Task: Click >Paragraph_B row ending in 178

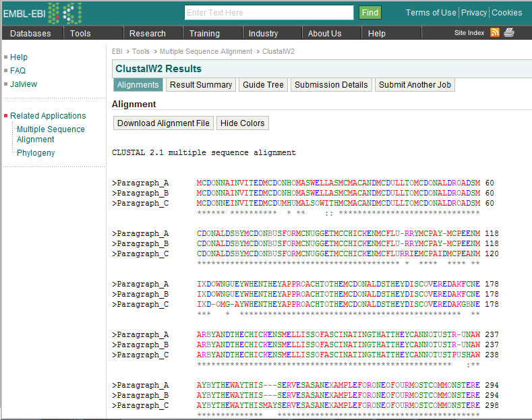Action: [305, 294]
